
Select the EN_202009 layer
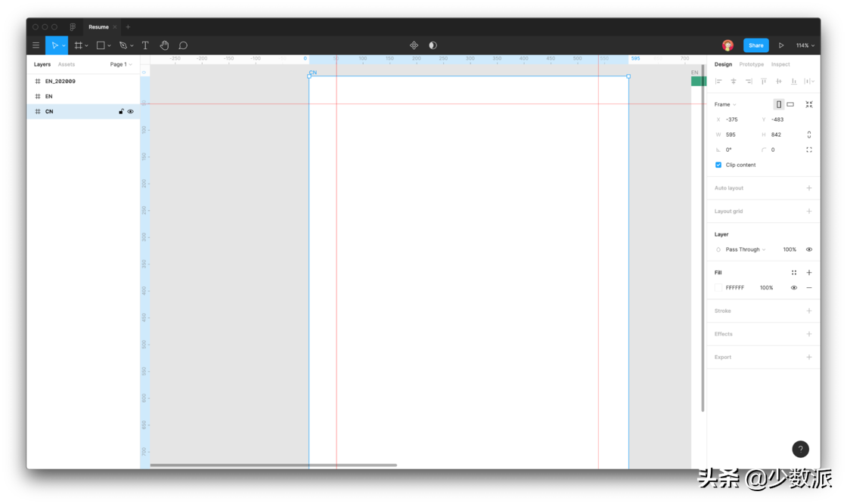(83, 81)
